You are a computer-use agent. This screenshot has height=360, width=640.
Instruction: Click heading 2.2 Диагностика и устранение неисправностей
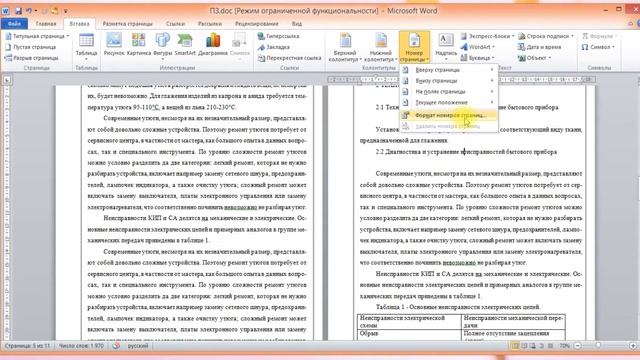466,152
